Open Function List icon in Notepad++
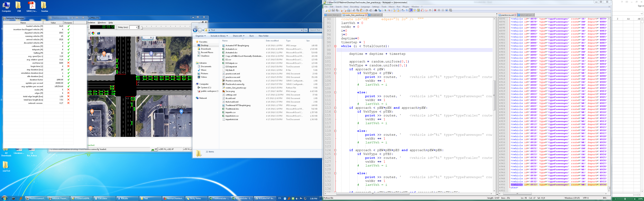This screenshot has height=201, width=644. (x=422, y=10)
